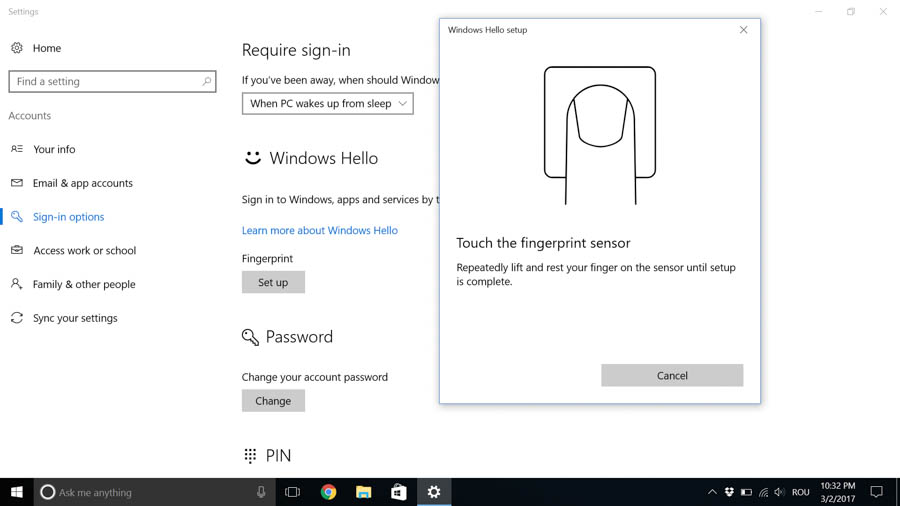This screenshot has height=506, width=900.
Task: Click the Cortana microphone icon
Action: point(261,492)
